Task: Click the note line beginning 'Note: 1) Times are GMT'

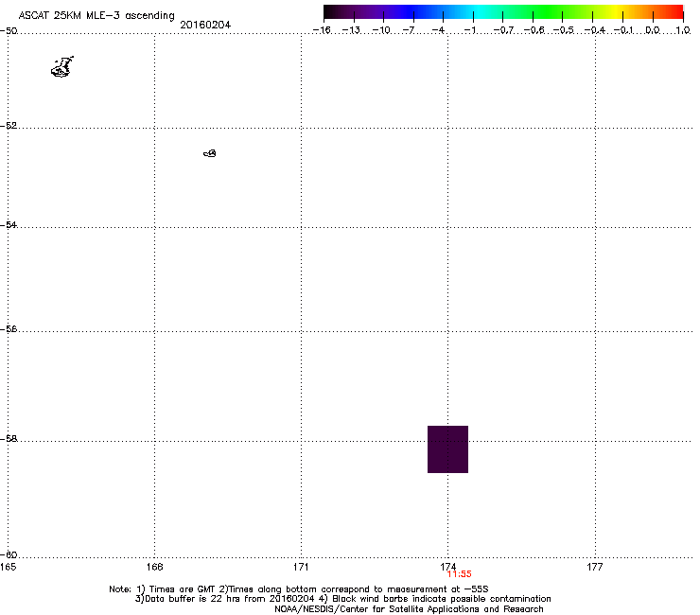Action: click(x=299, y=589)
